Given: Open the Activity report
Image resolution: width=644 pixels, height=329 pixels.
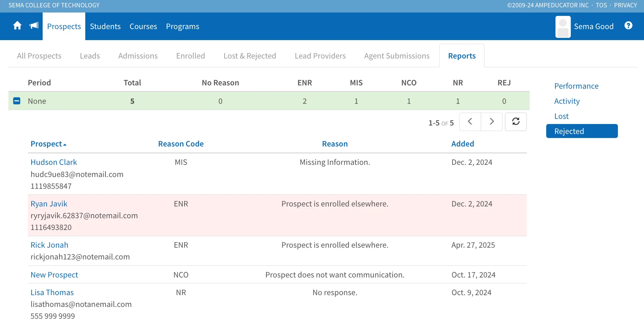Looking at the screenshot, I should 567,101.
